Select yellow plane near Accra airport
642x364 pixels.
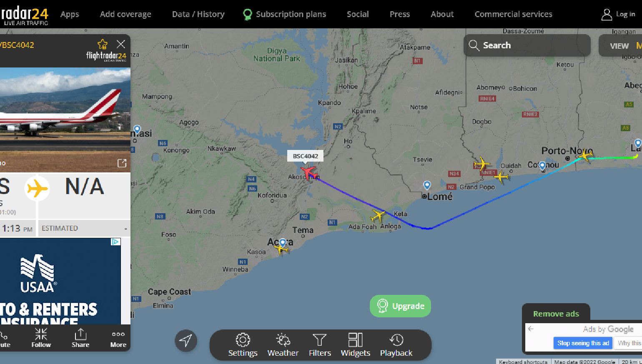pos(281,249)
